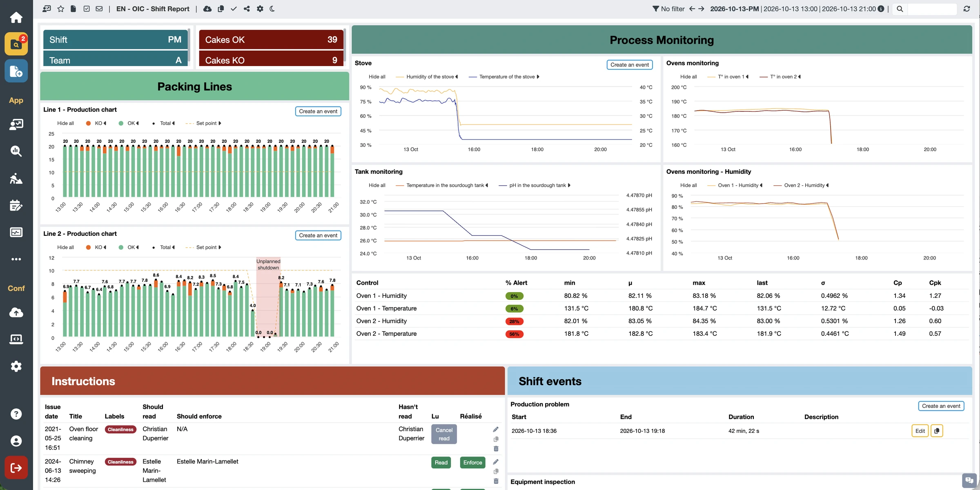This screenshot has width=980, height=490.
Task: Open the help question mark in sidebar
Action: point(16,414)
